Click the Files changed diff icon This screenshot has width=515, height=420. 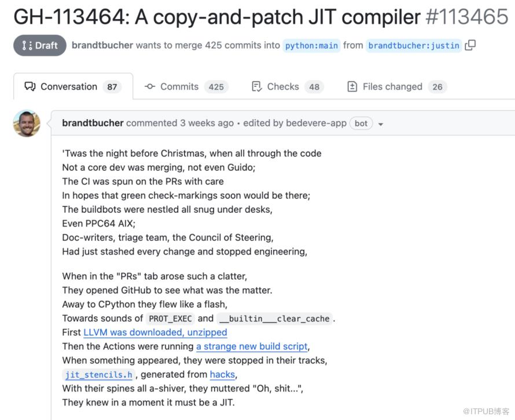coord(352,87)
